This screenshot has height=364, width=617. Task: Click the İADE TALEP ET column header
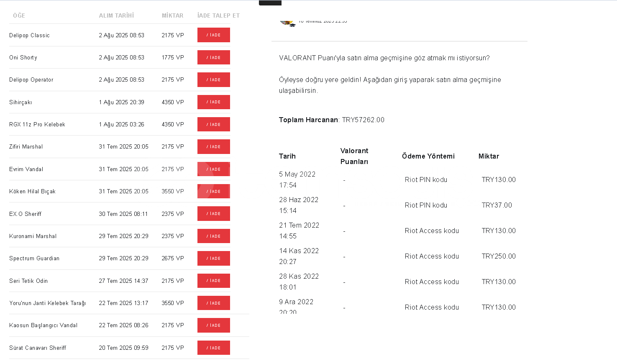218,15
